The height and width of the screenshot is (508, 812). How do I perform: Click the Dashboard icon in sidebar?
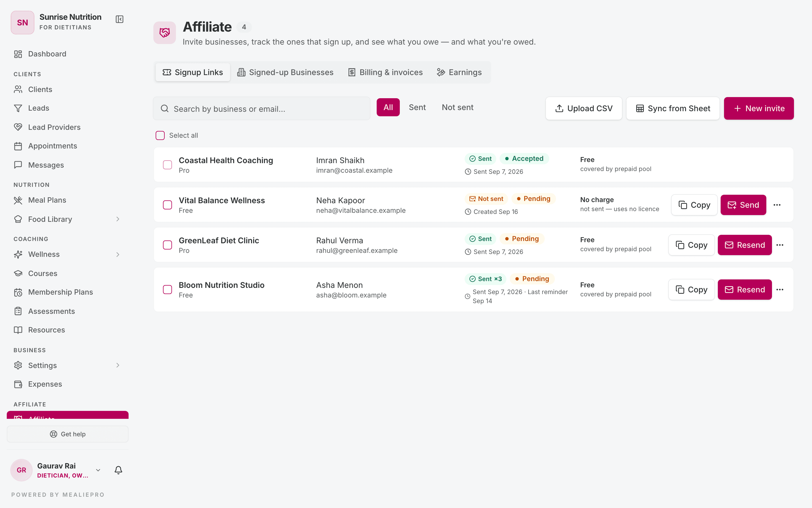point(18,54)
